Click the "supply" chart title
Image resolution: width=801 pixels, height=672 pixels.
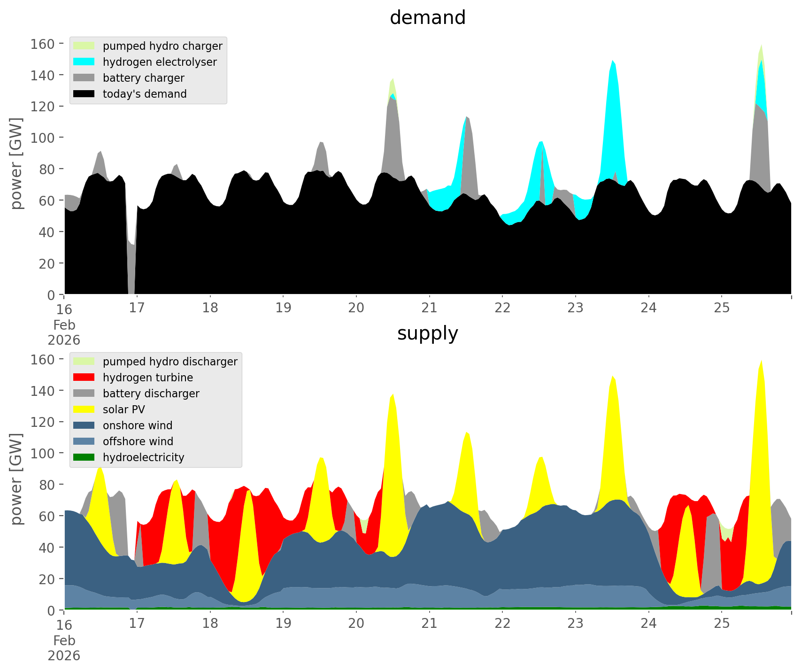[427, 333]
